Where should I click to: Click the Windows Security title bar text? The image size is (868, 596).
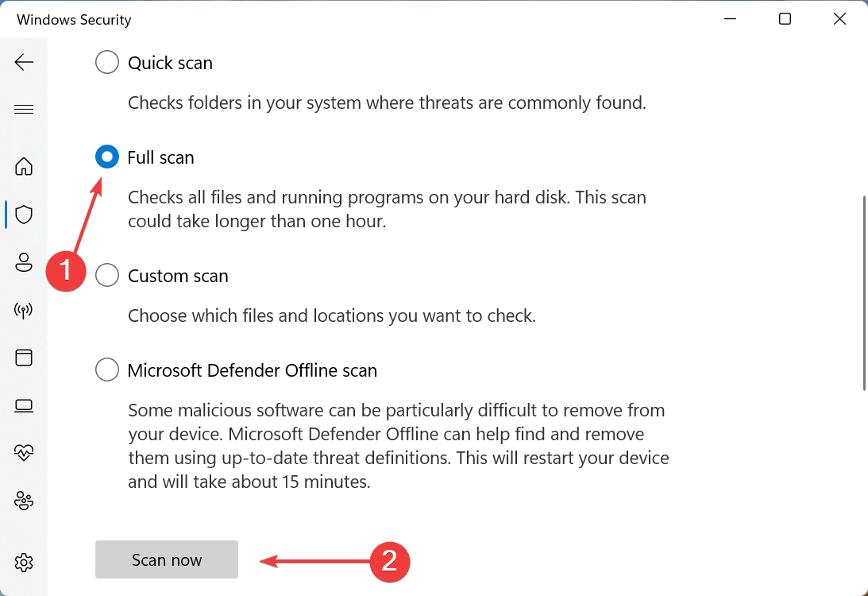click(x=74, y=19)
